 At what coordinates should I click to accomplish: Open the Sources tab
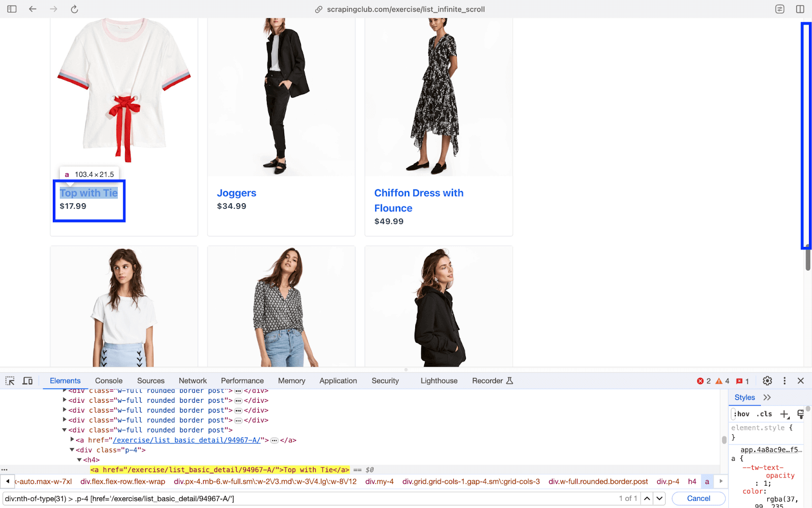click(x=151, y=380)
